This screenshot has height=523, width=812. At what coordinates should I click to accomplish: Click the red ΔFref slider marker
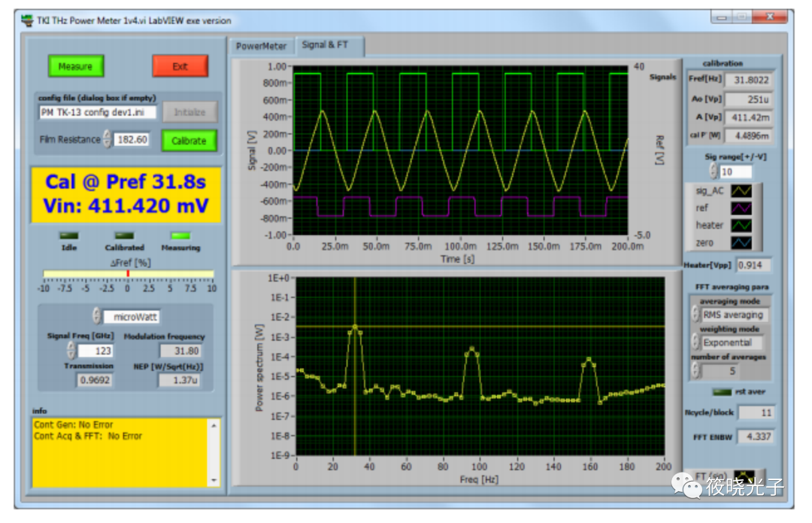[128, 273]
